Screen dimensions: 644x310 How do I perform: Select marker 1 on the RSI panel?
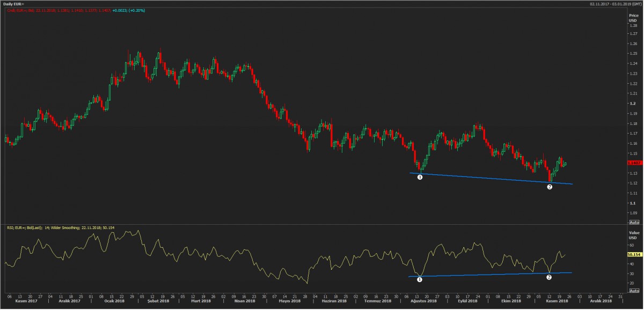tap(420, 279)
